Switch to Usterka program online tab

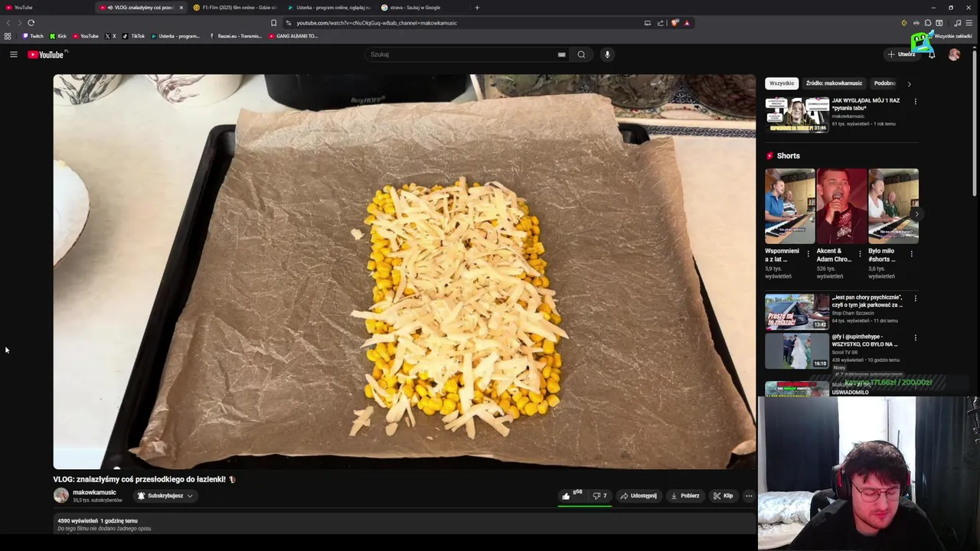click(x=329, y=8)
